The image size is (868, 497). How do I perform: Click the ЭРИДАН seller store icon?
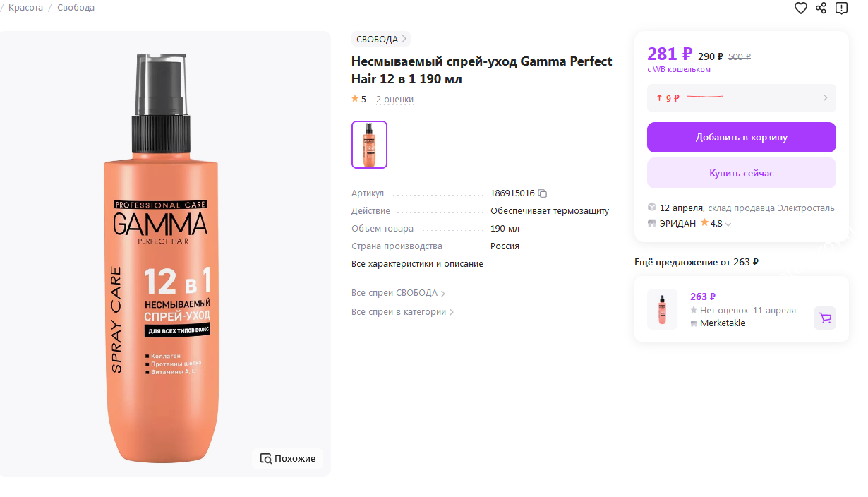click(651, 224)
